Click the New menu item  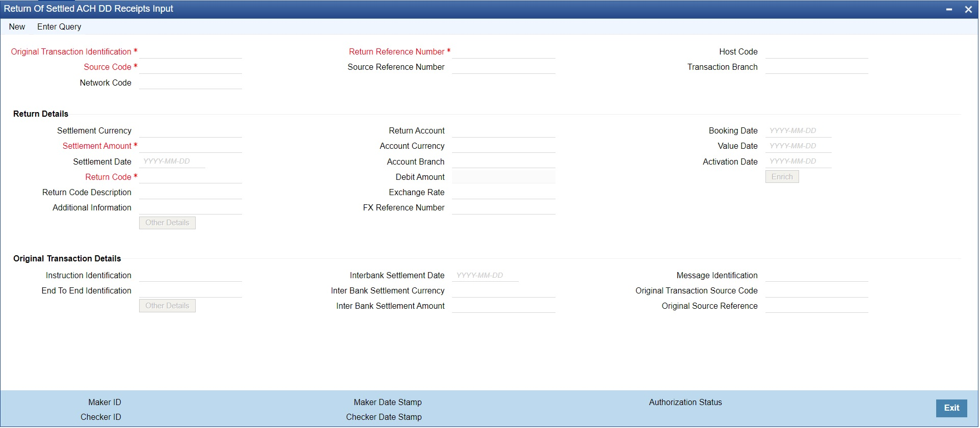pos(17,27)
